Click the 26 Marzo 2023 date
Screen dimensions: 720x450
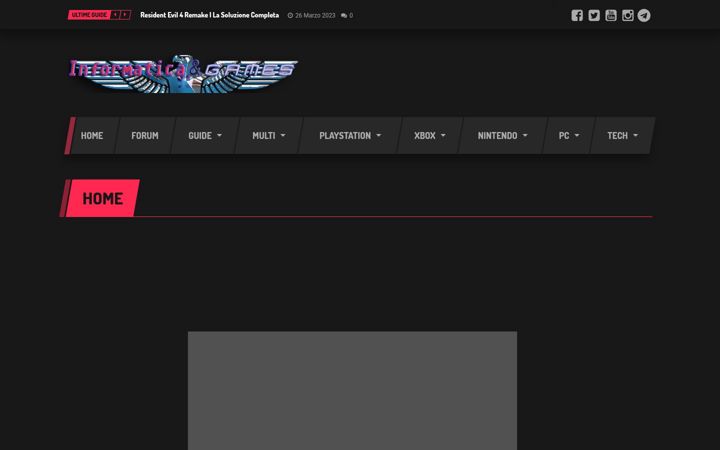pyautogui.click(x=315, y=16)
